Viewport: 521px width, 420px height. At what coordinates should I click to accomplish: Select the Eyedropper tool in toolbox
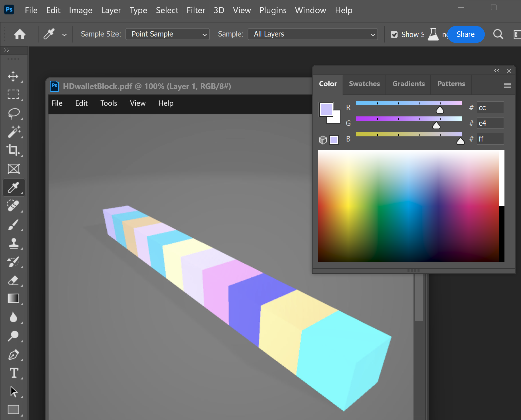point(13,187)
